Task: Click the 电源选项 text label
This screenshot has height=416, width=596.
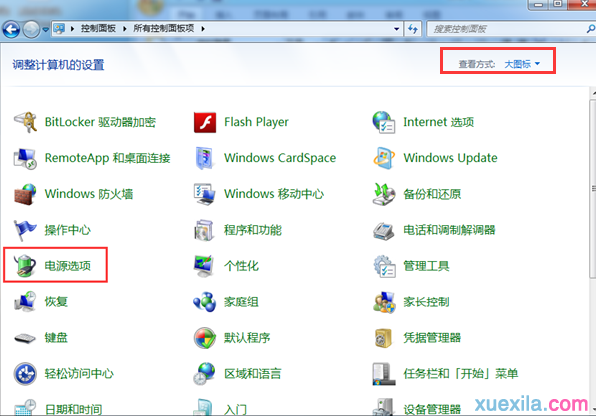Action: coord(68,265)
